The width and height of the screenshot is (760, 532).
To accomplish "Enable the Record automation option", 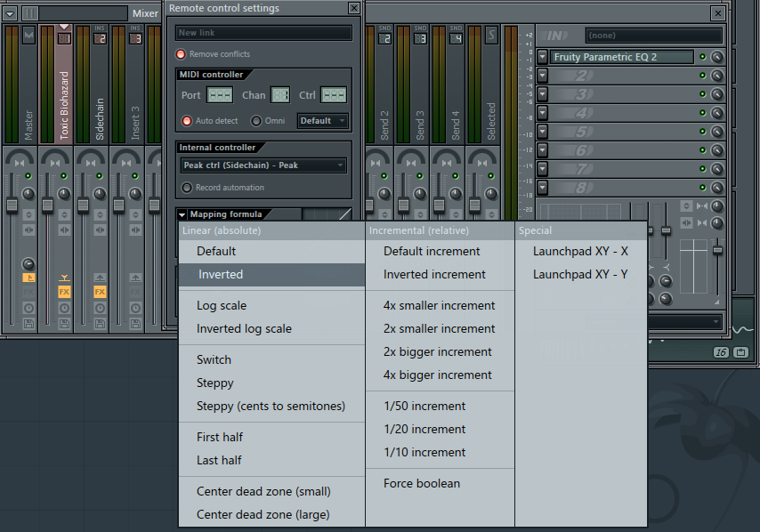I will coord(187,188).
